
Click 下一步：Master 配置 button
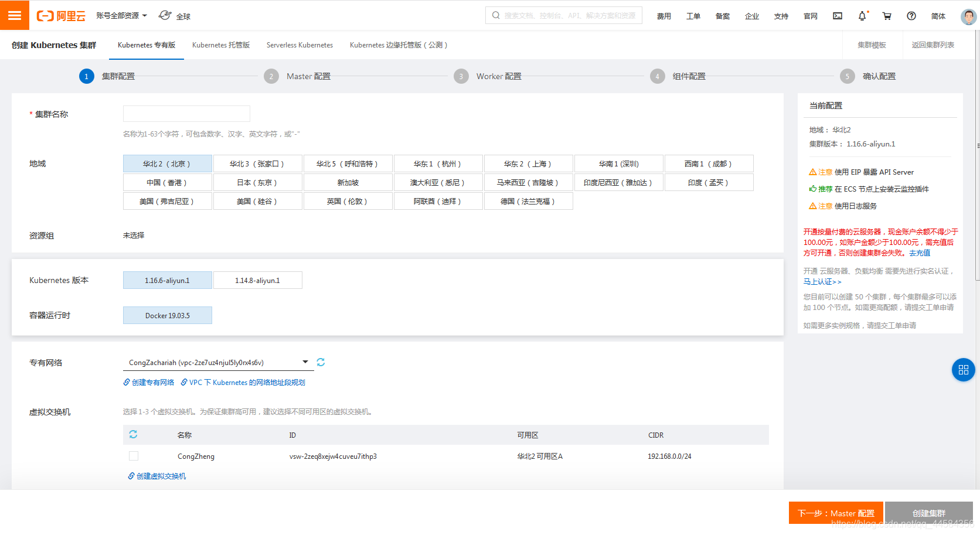(x=836, y=513)
